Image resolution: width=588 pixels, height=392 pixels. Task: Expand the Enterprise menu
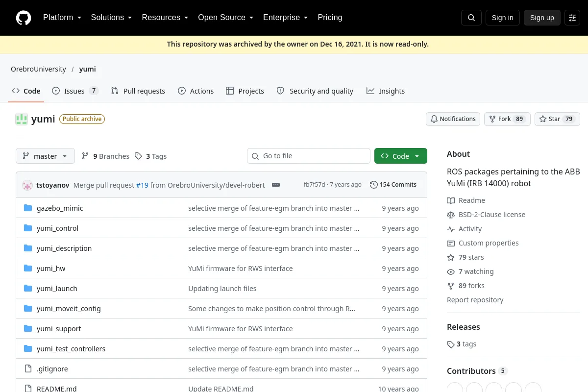(x=285, y=18)
